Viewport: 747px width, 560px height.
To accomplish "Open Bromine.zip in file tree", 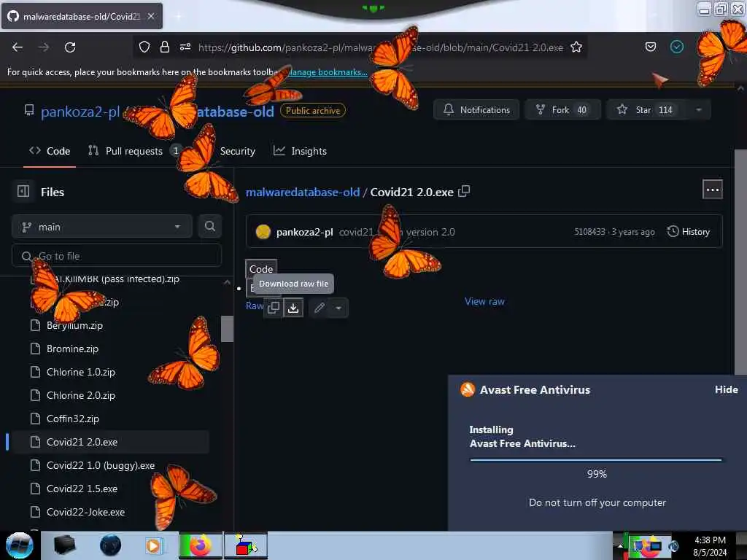I will [x=72, y=349].
